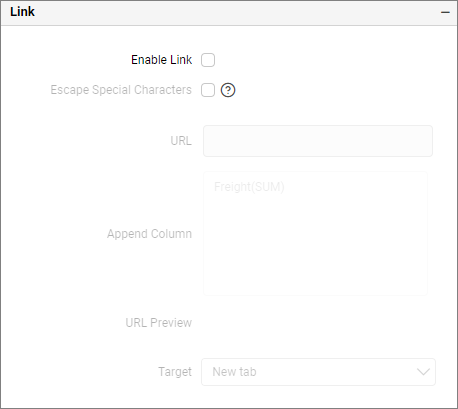Click empty area inside Append Column box

pos(315,250)
